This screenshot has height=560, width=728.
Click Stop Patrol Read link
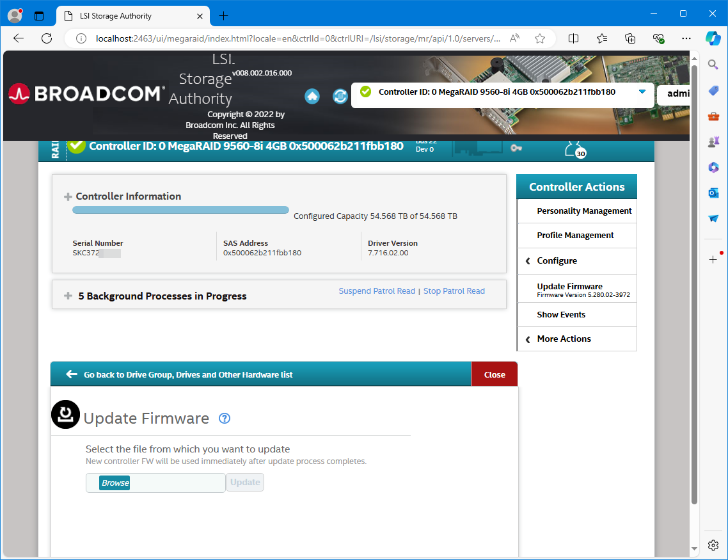click(454, 291)
